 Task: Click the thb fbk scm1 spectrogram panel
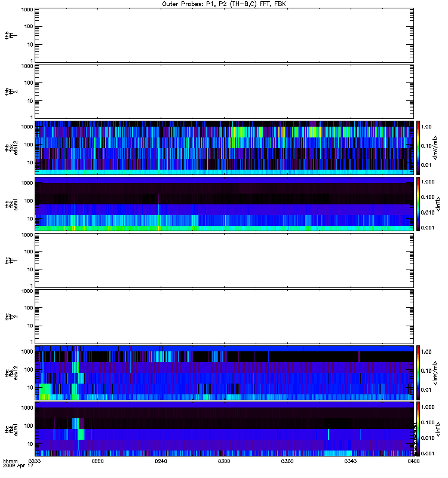(x=224, y=204)
